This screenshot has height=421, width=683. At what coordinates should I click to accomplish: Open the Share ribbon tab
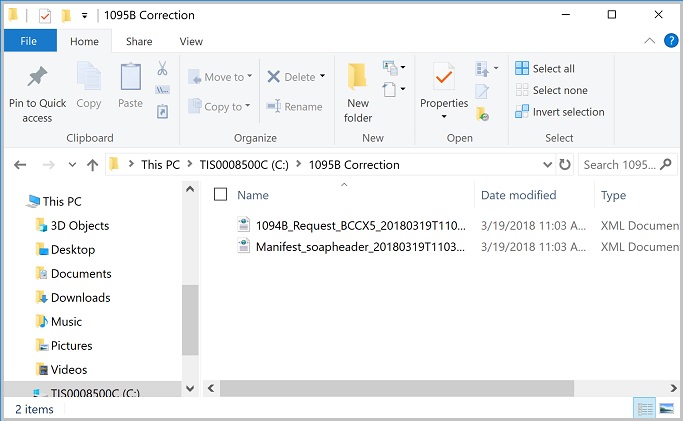click(x=139, y=41)
